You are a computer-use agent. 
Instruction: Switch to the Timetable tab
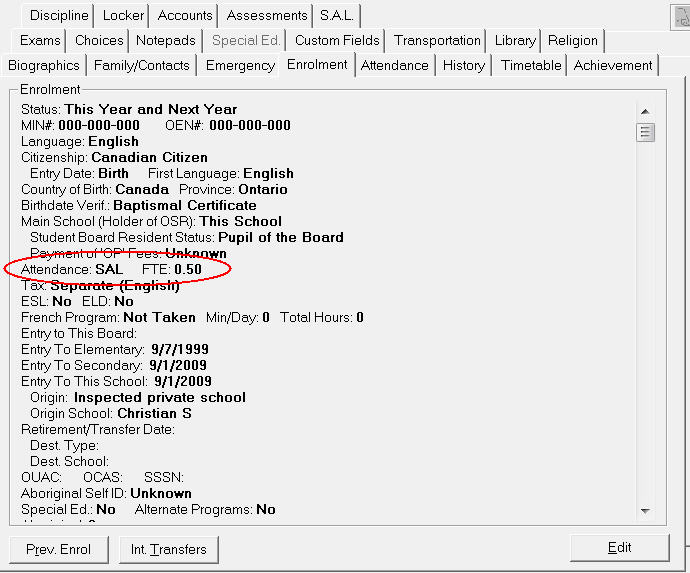(530, 65)
